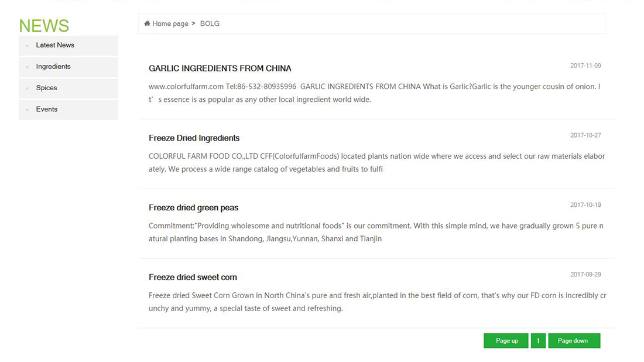The height and width of the screenshot is (362, 644).
Task: Click the 2017-11-09 article date
Action: pyautogui.click(x=585, y=66)
